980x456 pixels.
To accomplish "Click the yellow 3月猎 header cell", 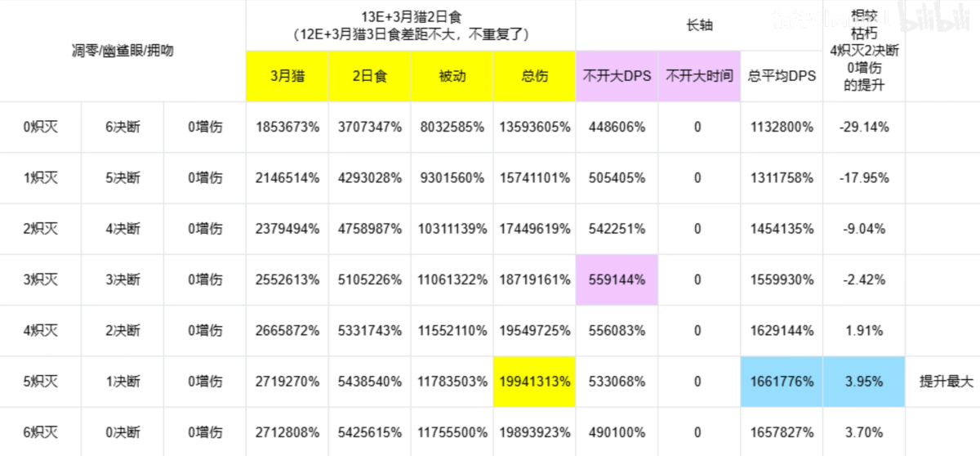I will click(287, 76).
